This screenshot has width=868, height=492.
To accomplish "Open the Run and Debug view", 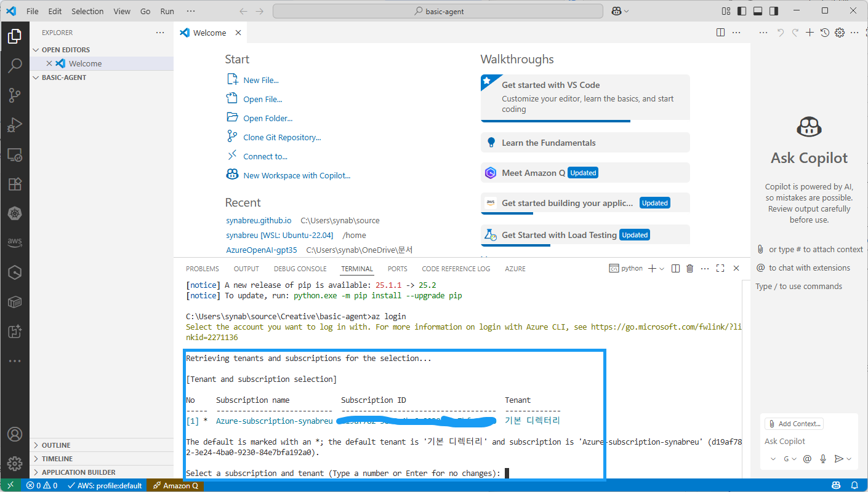I will [15, 125].
